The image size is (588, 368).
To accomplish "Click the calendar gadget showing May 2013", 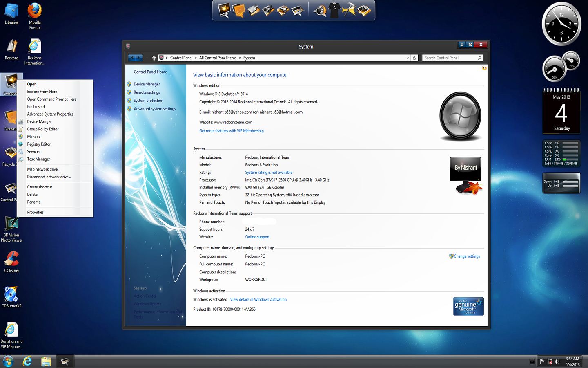I will [561, 112].
